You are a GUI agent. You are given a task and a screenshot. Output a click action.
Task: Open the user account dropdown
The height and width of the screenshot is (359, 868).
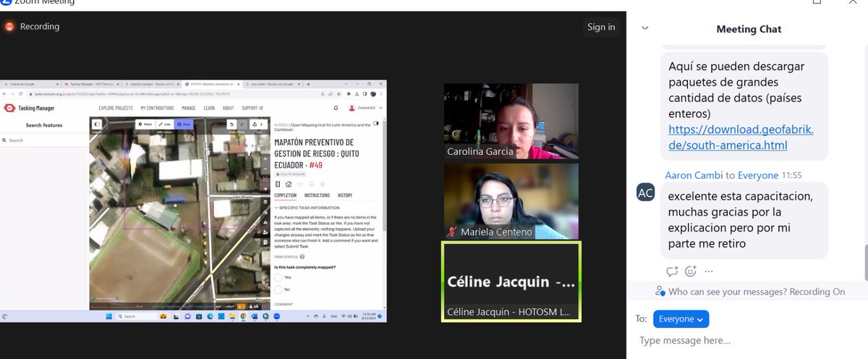[365, 109]
